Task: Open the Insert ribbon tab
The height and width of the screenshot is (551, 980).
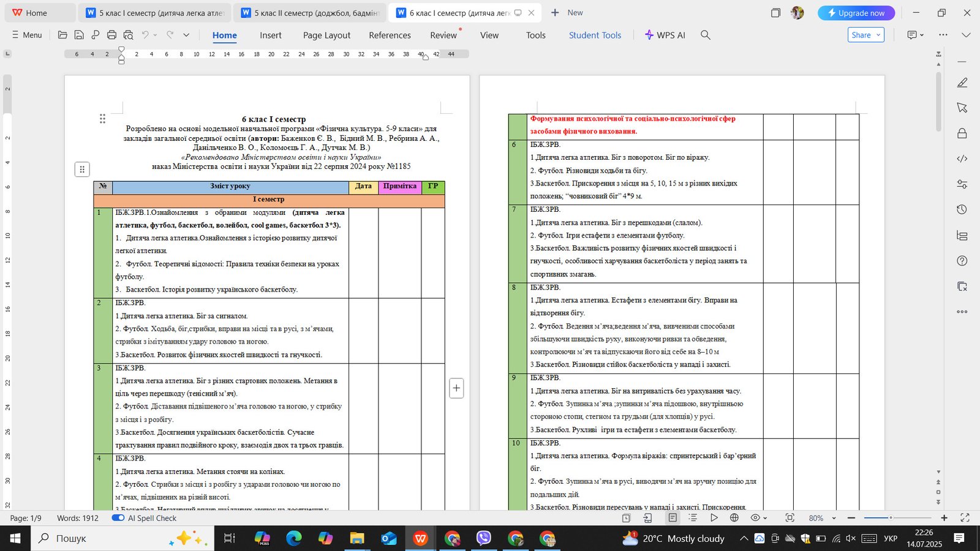Action: (271, 35)
